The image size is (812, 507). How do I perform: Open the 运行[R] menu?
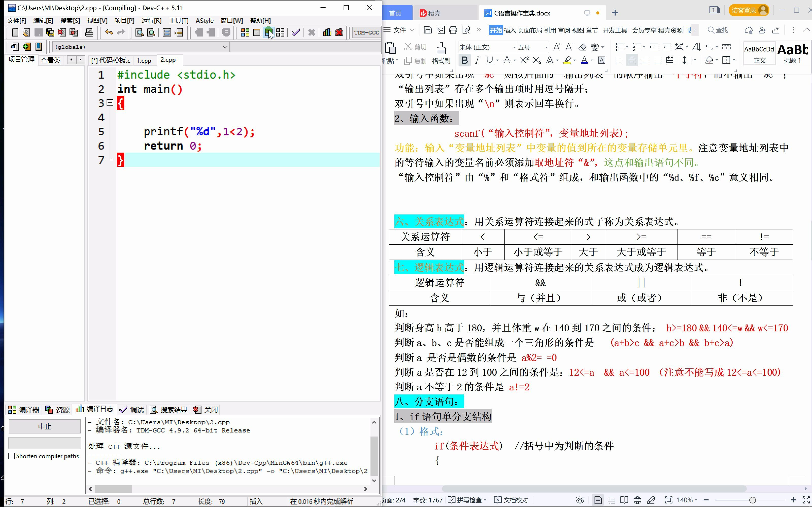[x=151, y=21]
